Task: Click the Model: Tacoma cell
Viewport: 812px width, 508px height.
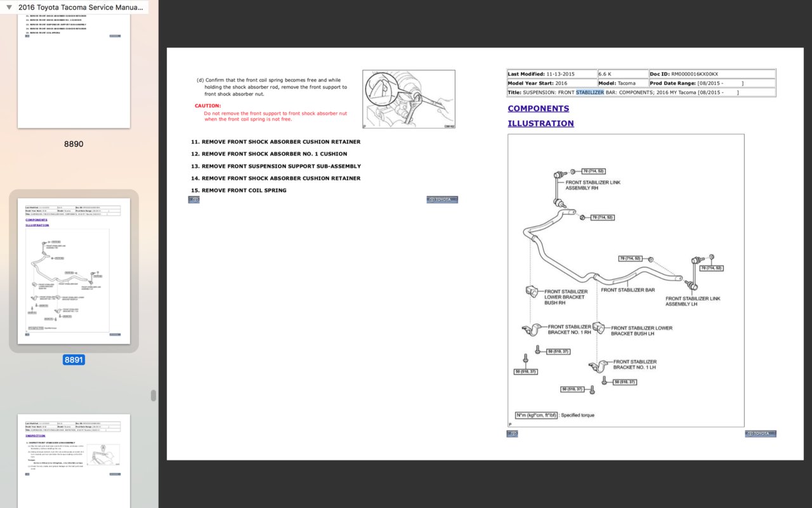Action: [x=623, y=83]
